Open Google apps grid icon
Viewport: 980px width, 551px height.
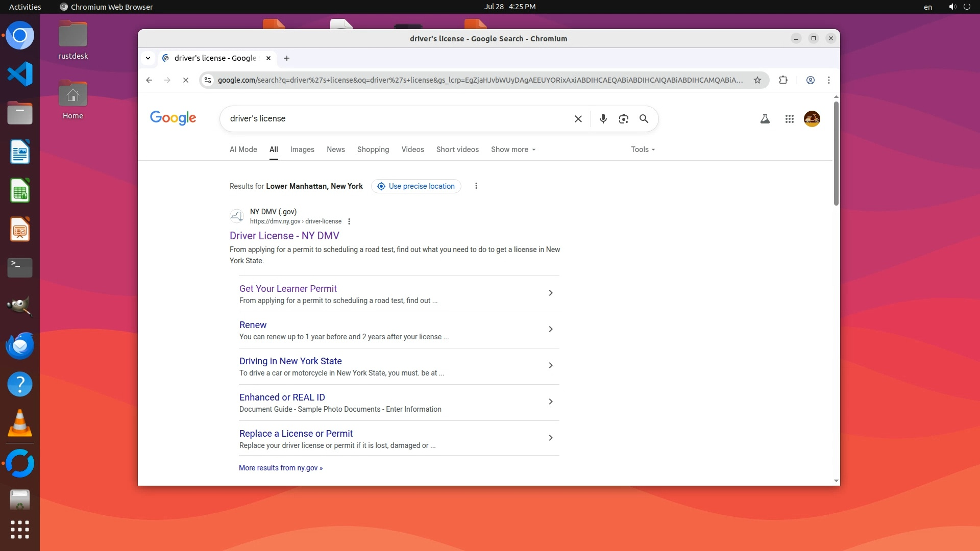click(x=789, y=119)
